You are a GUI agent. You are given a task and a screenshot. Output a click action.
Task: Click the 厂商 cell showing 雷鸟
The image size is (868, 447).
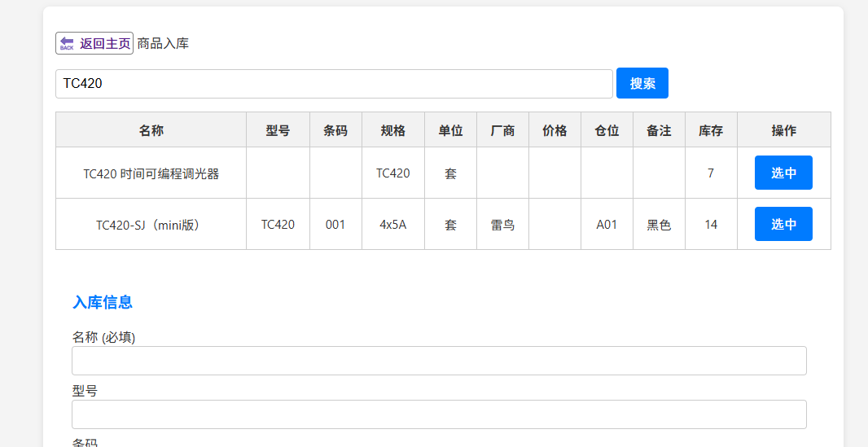pos(502,225)
